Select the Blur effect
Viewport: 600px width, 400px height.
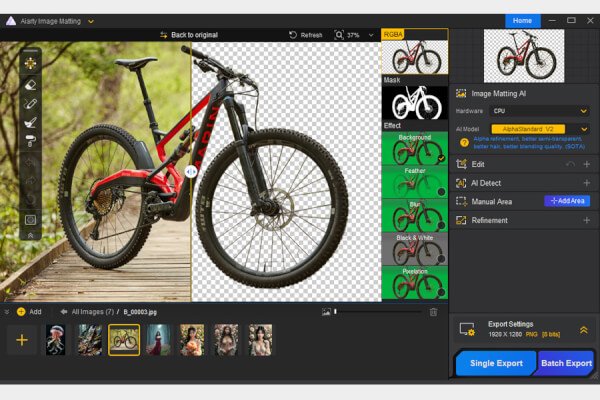click(x=415, y=215)
